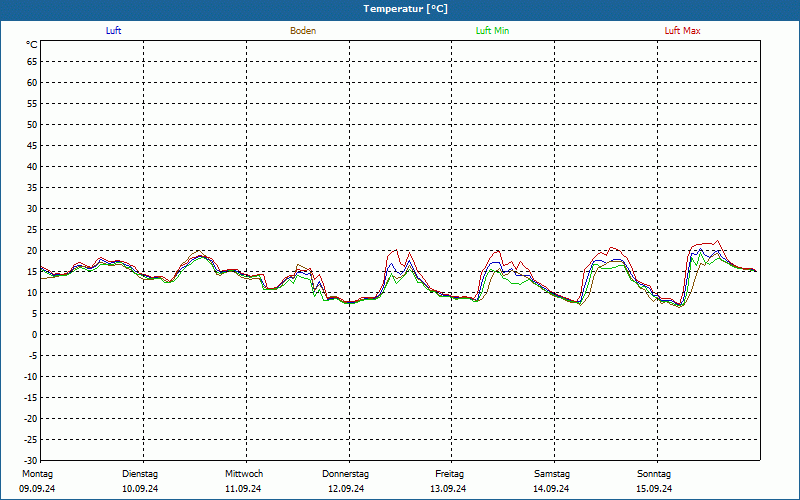Click the -30 value on the y-axis
This screenshot has width=800, height=500.
click(x=31, y=460)
